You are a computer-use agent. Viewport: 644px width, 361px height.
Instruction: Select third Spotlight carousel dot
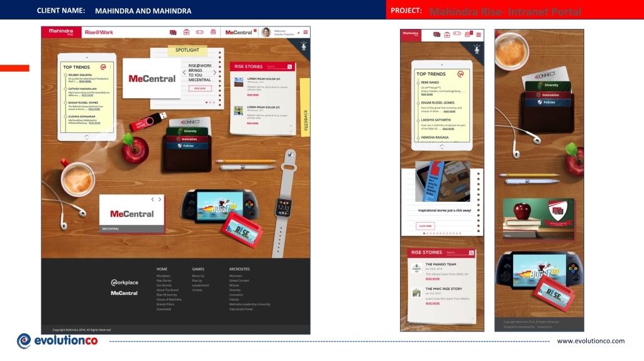pos(214,103)
